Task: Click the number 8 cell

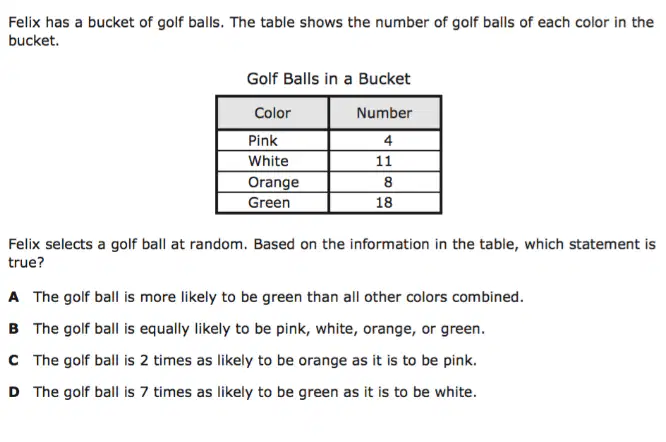Action: point(384,182)
